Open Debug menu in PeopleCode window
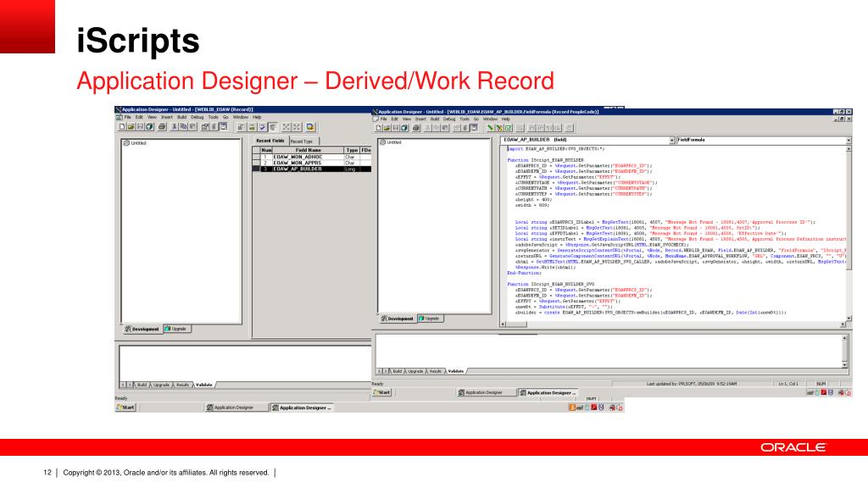 pyautogui.click(x=449, y=119)
